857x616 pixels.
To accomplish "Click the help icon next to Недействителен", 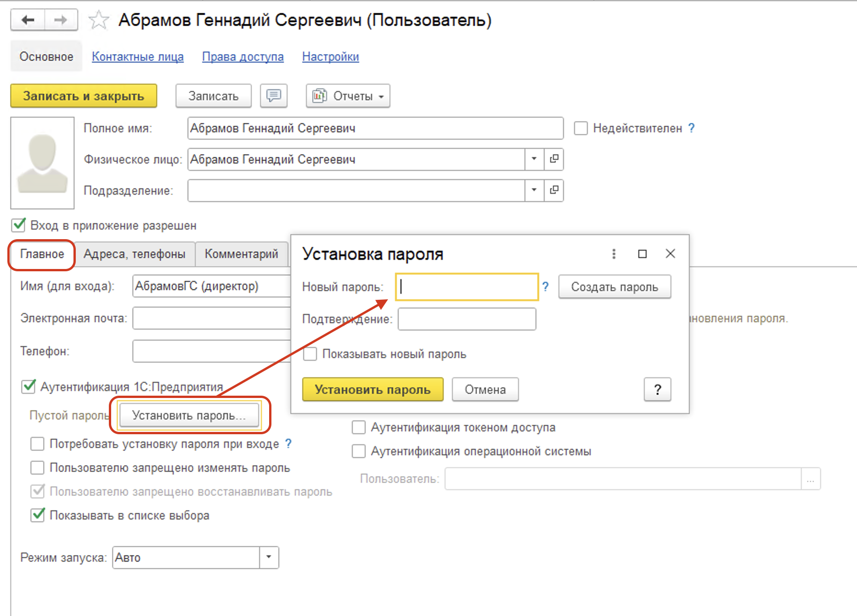I will pos(691,129).
